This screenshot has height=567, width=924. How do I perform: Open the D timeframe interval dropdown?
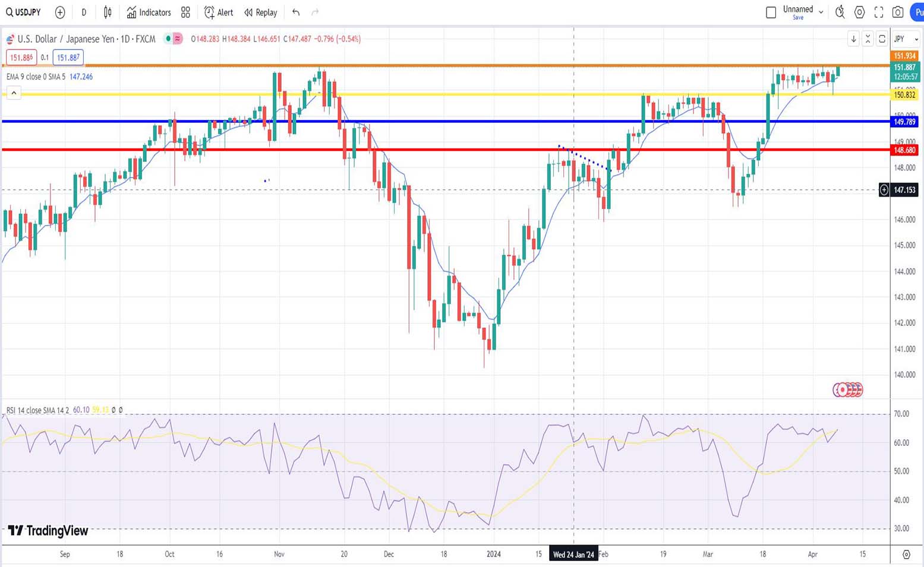coord(84,12)
